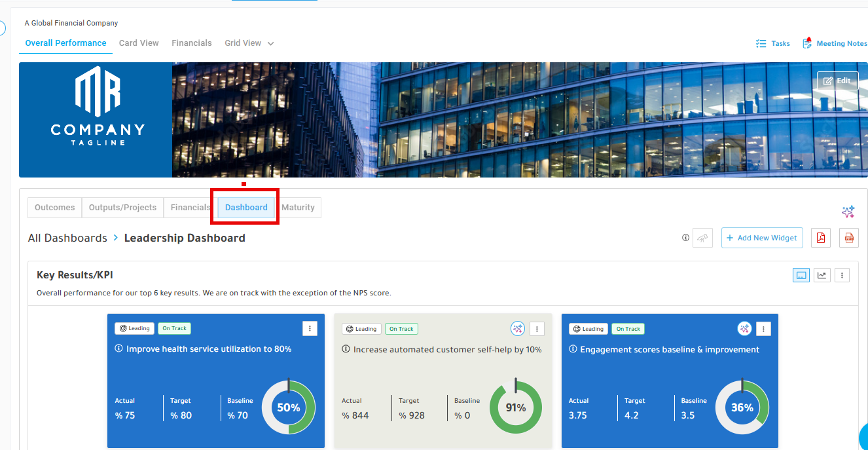Open Improve health service utilization to 80% result

[x=209, y=349]
